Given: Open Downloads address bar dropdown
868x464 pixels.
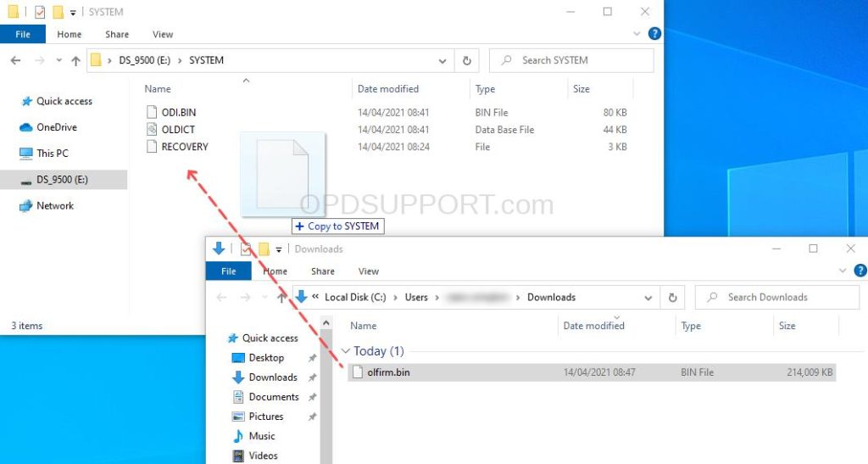Looking at the screenshot, I should [648, 298].
